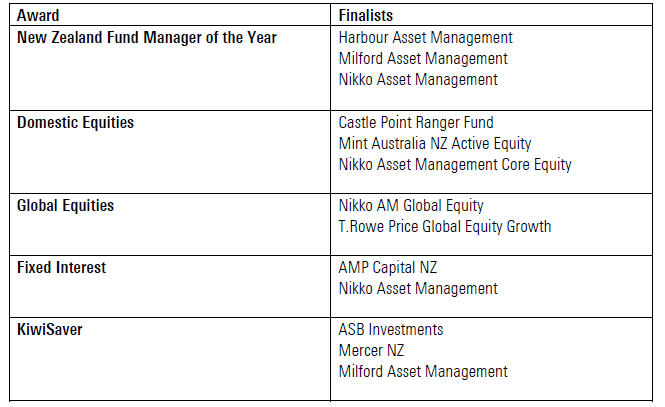The image size is (665, 407).
Task: Click the Award column header
Action: pos(39,16)
